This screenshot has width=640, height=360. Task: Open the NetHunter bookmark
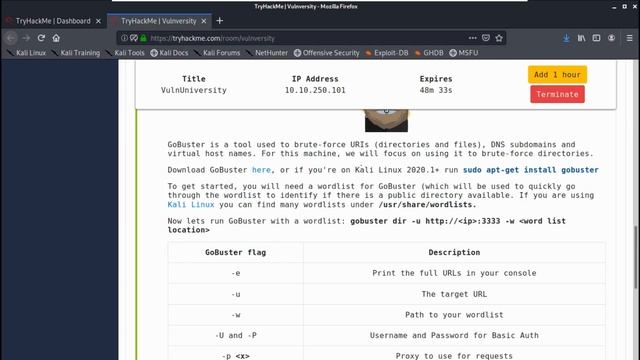click(x=267, y=53)
